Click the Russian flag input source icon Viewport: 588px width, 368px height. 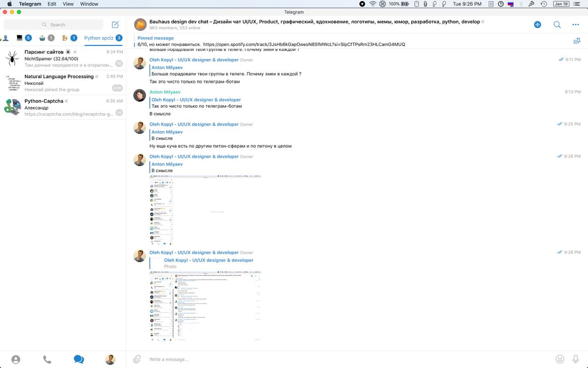click(510, 4)
